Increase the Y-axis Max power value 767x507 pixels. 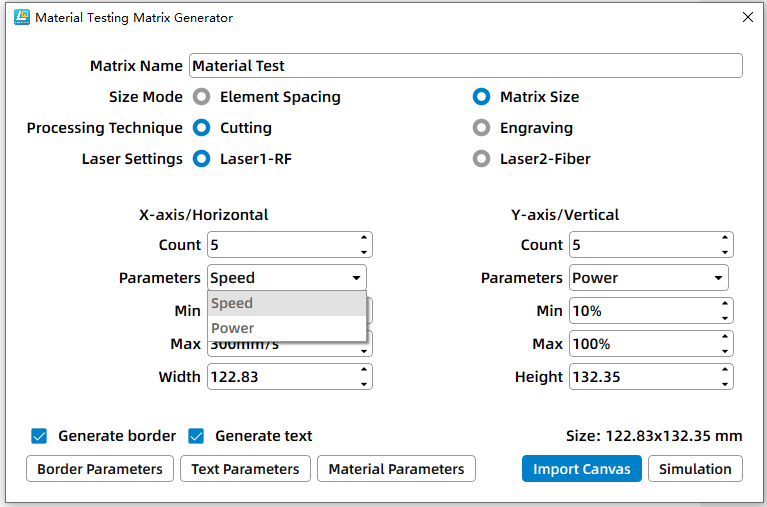click(725, 338)
